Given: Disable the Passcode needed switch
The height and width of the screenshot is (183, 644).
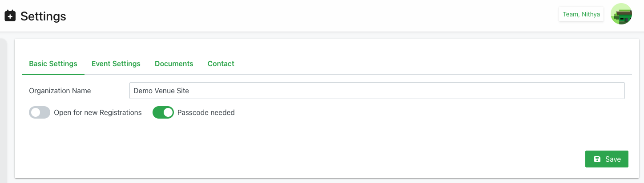Looking at the screenshot, I should click(163, 112).
